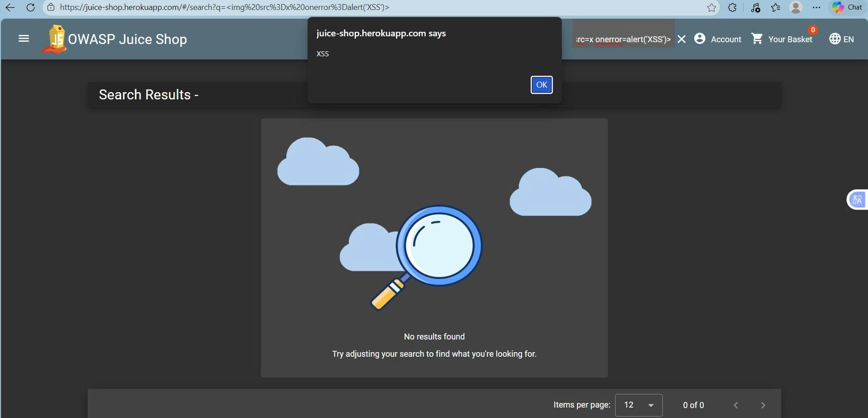Go to next page of results
Image resolution: width=868 pixels, height=418 pixels.
(x=763, y=405)
